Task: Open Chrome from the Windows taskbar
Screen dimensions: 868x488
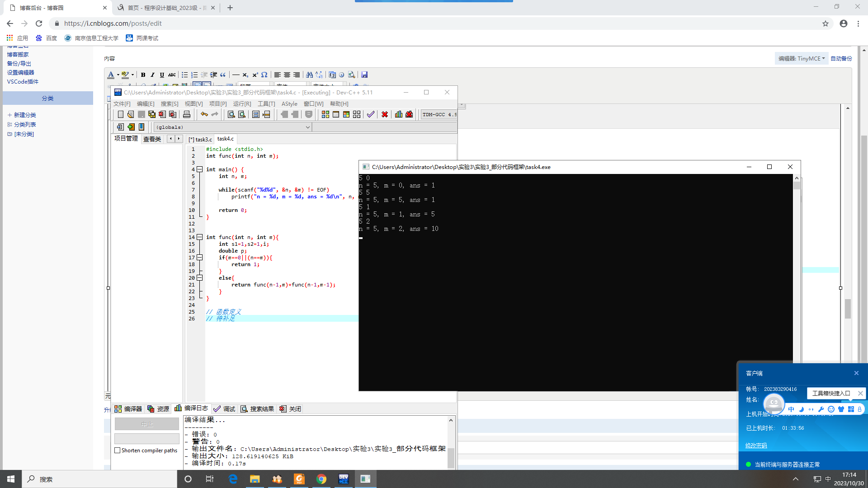Action: [x=321, y=479]
